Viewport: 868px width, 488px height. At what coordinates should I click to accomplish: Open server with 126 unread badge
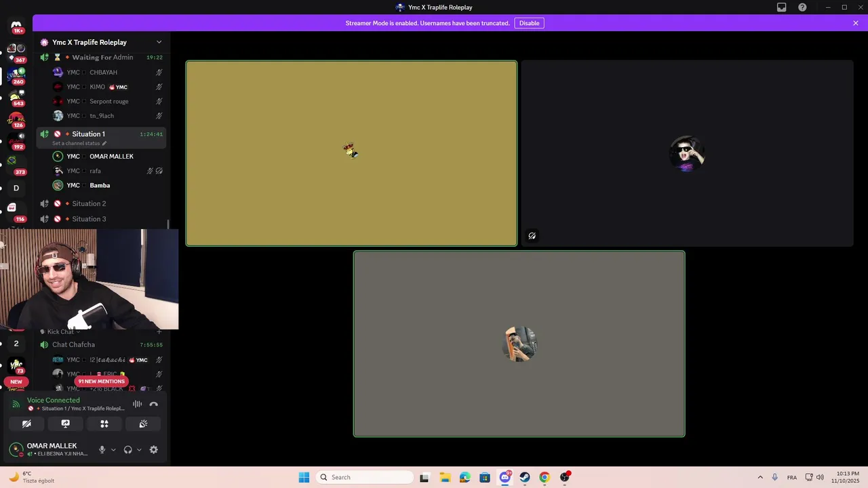coord(16,119)
